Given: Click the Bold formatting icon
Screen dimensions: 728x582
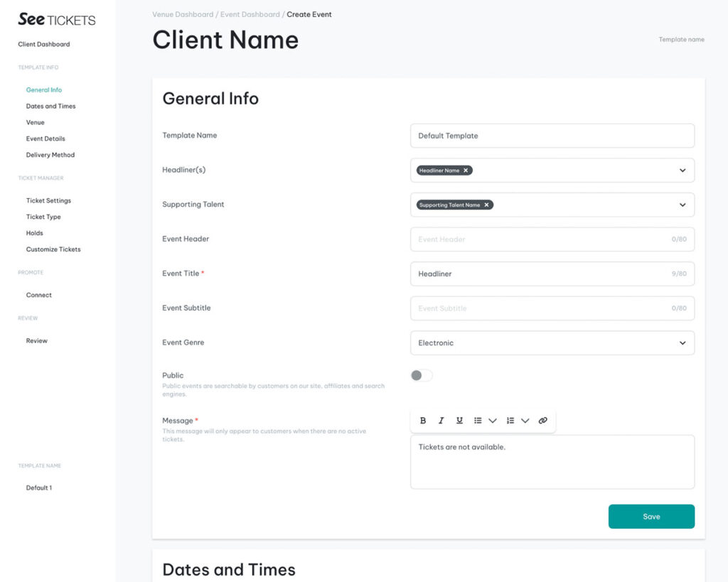Looking at the screenshot, I should pyautogui.click(x=423, y=421).
